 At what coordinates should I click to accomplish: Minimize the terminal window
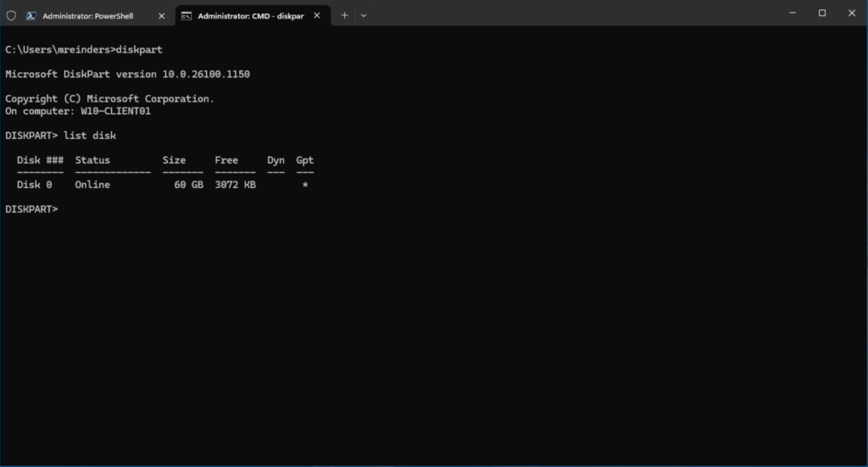pos(793,13)
